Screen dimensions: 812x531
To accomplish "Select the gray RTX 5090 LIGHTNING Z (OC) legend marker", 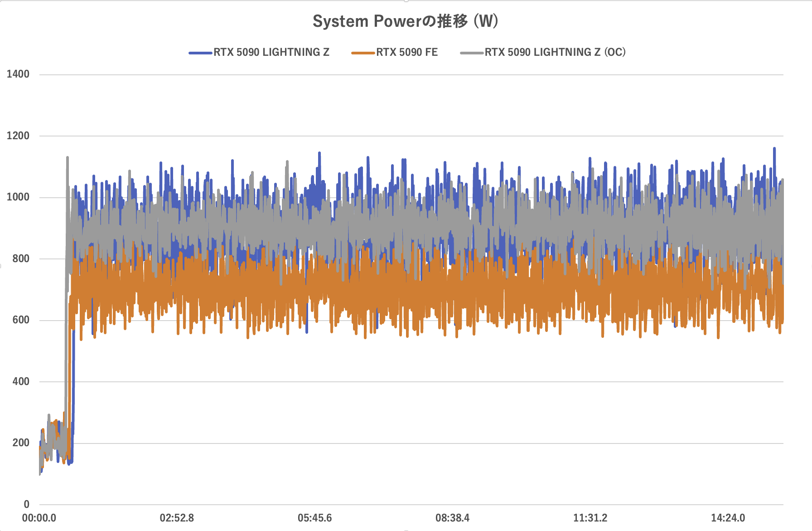I will [471, 52].
